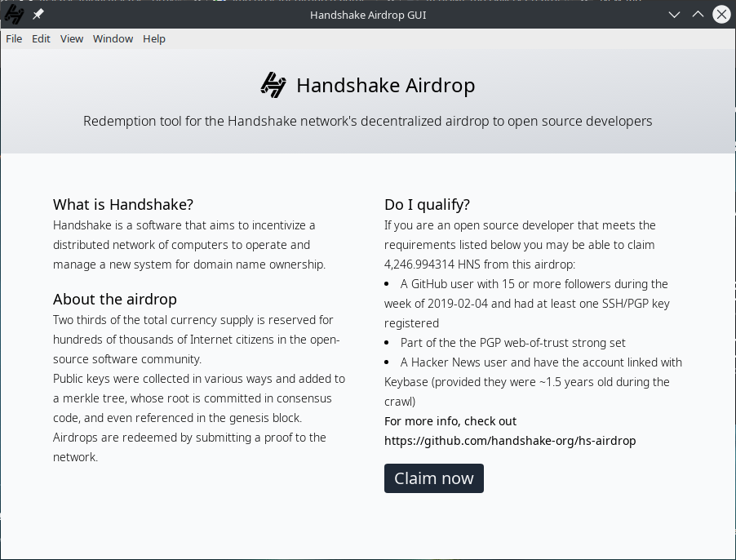736x560 pixels.
Task: Click the 'A GitHub user with 15' bullet
Action: [526, 303]
